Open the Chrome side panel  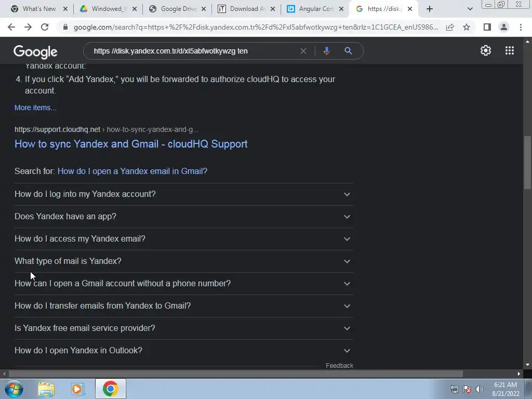(487, 27)
